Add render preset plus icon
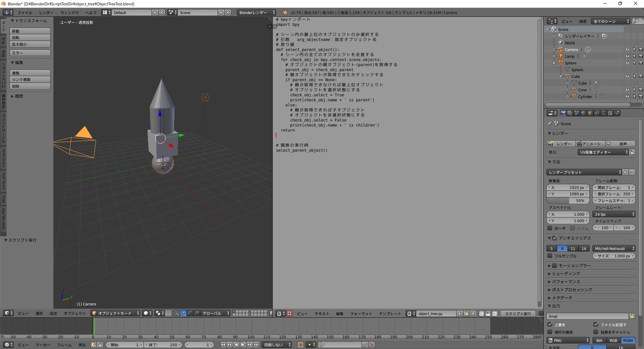 [625, 172]
